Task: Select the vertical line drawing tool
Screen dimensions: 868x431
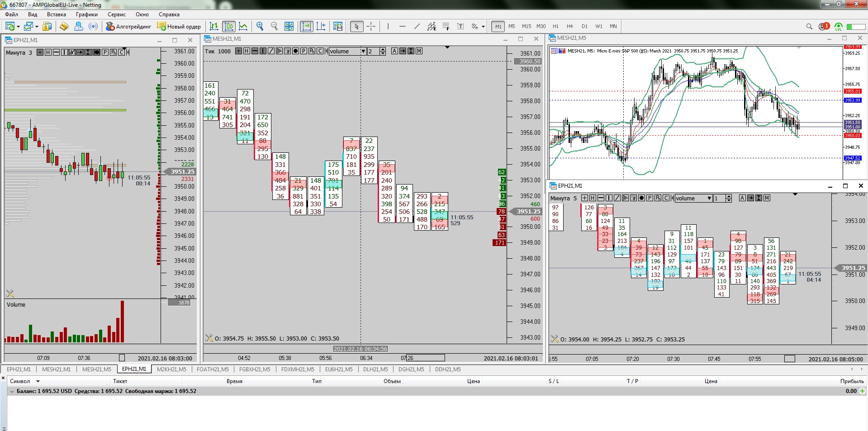Action: (388, 26)
